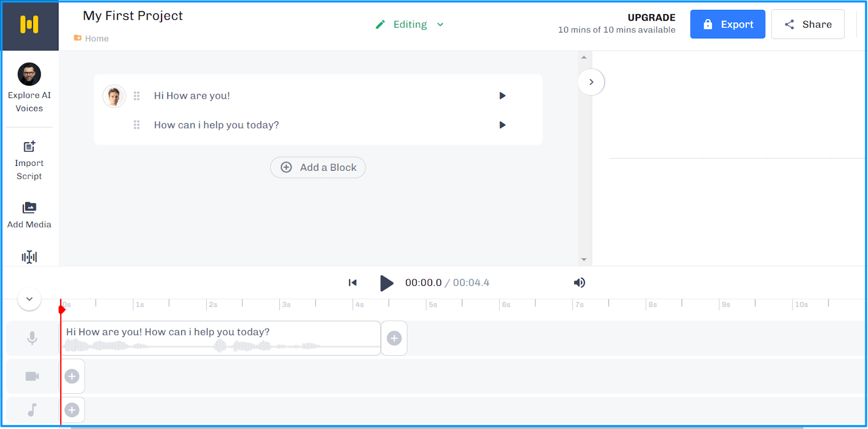Add a Block to the script

click(318, 168)
